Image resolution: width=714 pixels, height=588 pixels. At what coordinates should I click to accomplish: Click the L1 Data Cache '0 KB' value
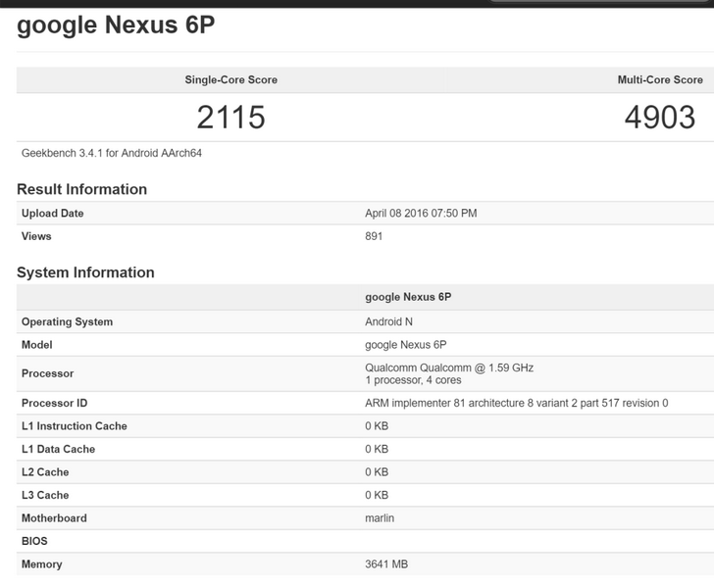point(377,449)
